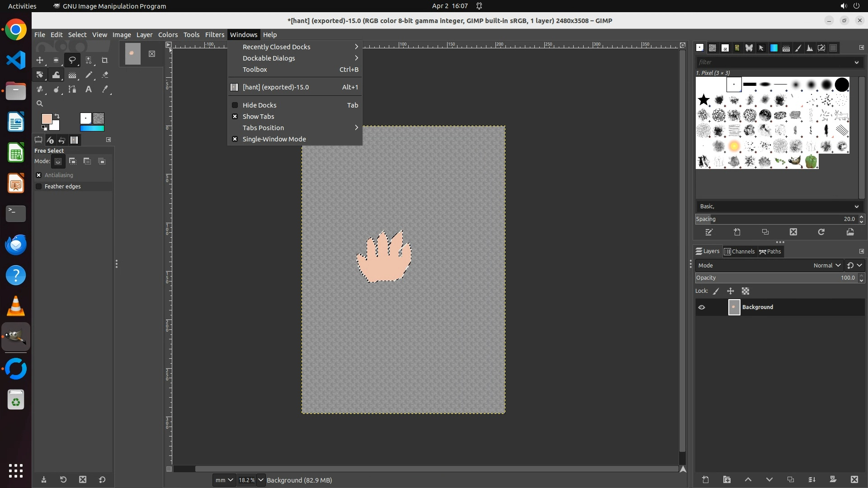Select the Move tool in toolbox

(40, 60)
